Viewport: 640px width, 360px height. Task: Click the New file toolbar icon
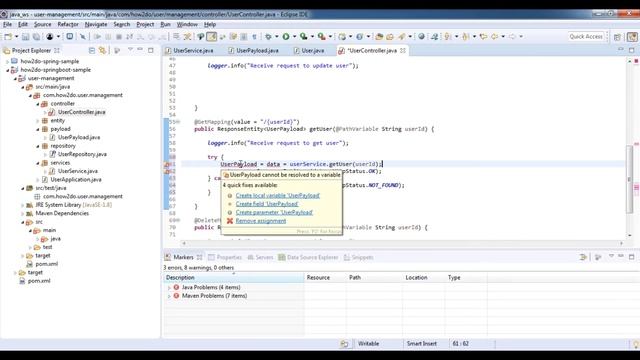8,37
